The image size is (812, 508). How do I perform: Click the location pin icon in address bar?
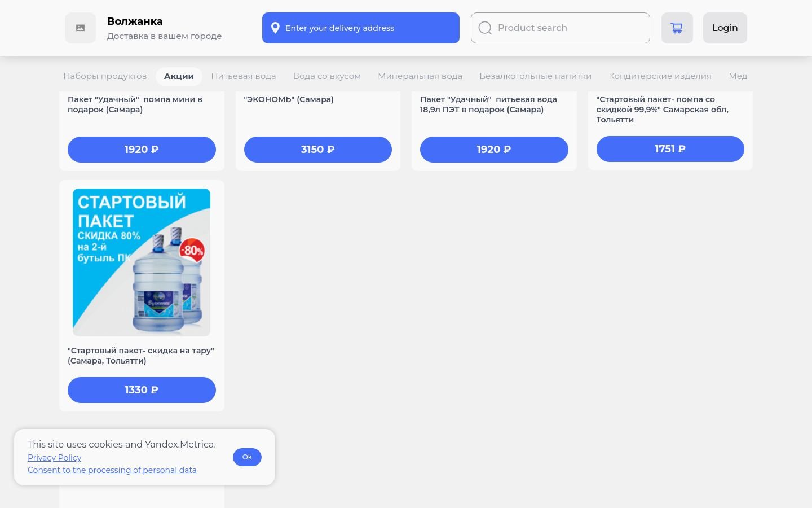tap(275, 28)
